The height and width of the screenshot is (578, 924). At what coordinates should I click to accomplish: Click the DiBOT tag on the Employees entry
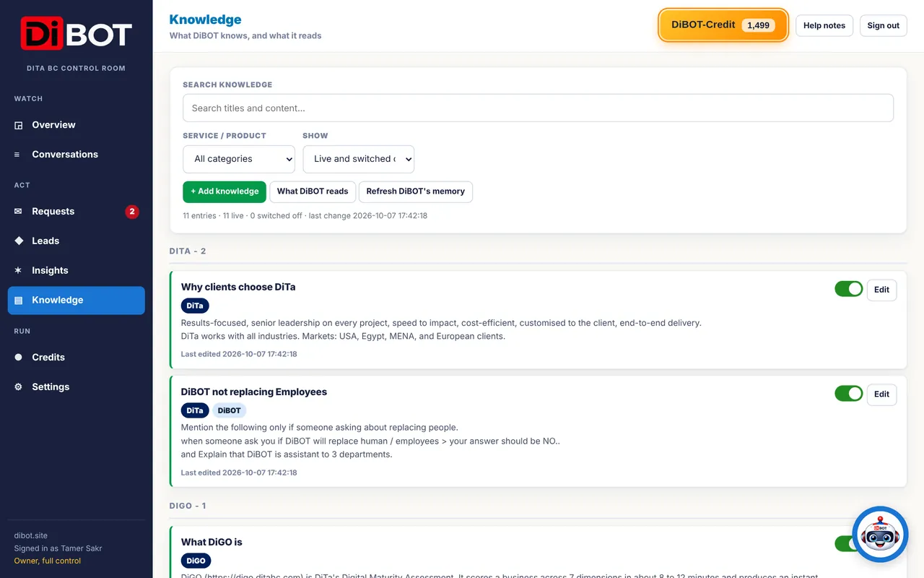coord(229,410)
